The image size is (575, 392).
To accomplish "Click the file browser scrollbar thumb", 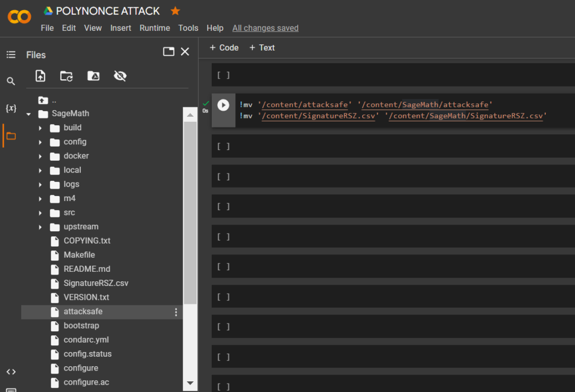I will [190, 213].
